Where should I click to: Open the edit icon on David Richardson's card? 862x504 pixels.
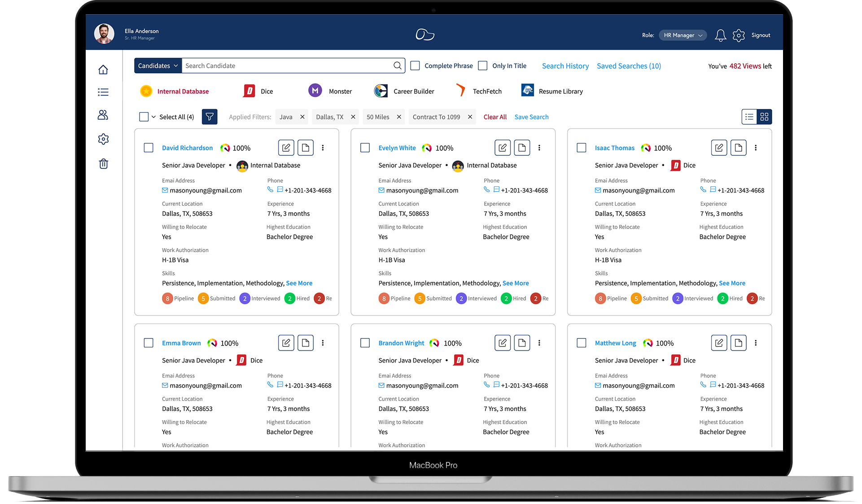click(x=286, y=148)
